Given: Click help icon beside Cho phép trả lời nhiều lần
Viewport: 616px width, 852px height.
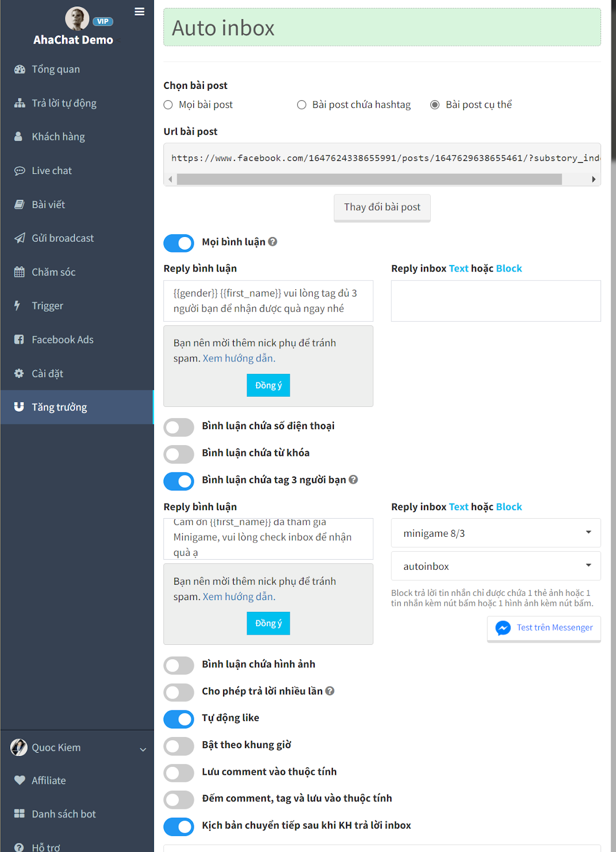Looking at the screenshot, I should (x=330, y=691).
